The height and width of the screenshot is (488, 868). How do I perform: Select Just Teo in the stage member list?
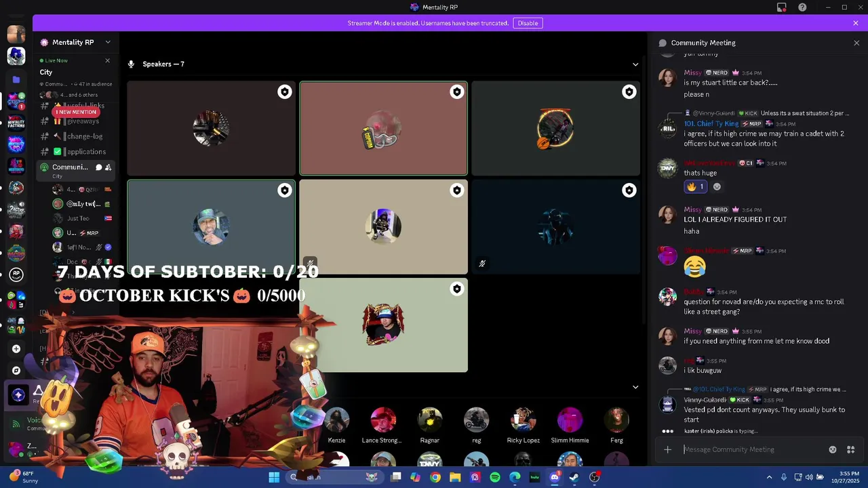click(78, 218)
